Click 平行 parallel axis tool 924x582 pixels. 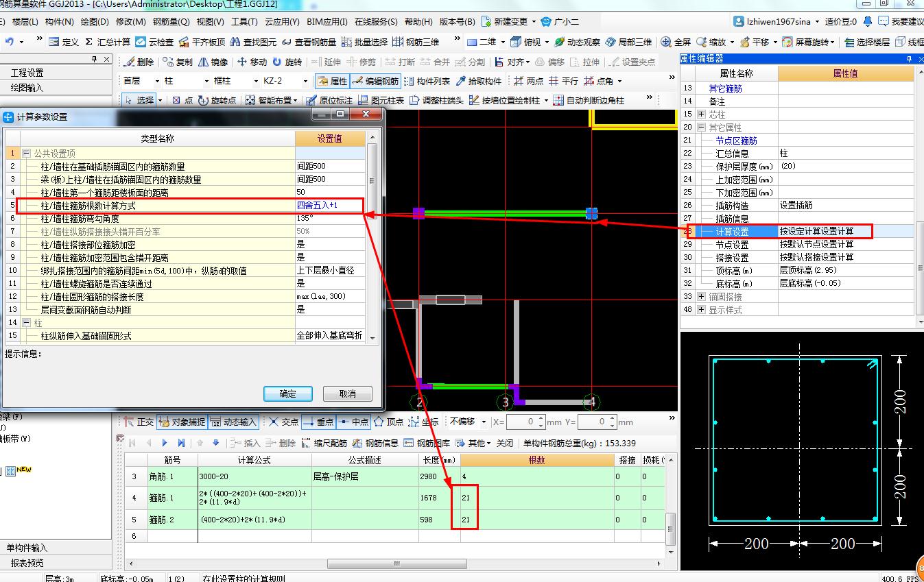point(563,81)
